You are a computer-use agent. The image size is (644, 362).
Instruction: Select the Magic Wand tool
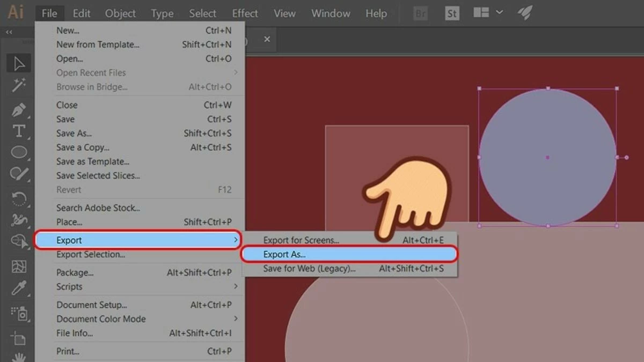[x=18, y=86]
